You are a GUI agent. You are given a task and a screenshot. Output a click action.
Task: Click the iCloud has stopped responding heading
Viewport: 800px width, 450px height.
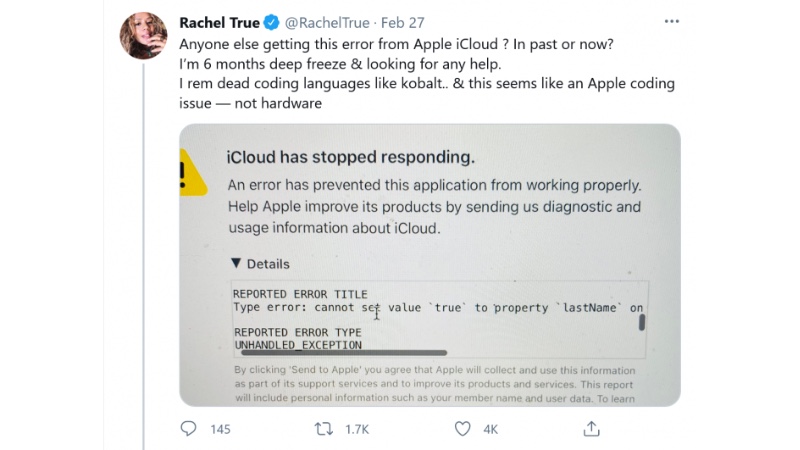pos(351,158)
